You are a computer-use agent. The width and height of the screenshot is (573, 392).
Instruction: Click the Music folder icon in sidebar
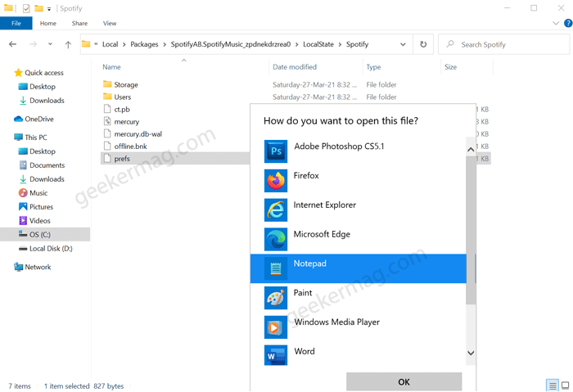[23, 193]
